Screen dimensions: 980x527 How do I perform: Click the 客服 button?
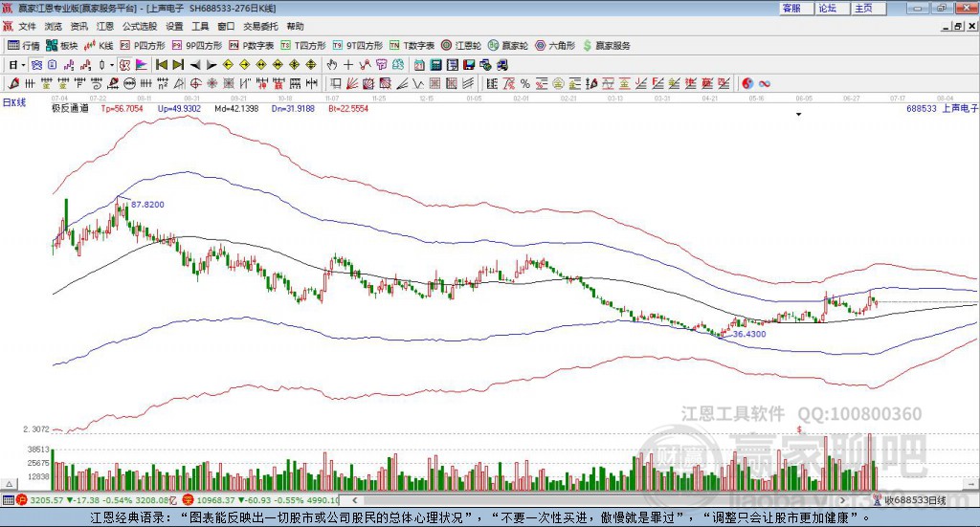[x=796, y=8]
